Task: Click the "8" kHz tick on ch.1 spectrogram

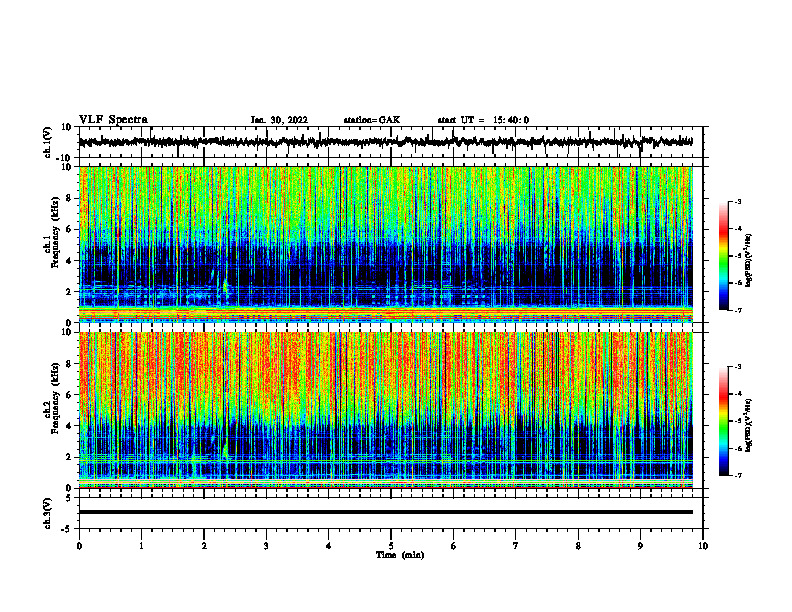Action: pos(69,198)
